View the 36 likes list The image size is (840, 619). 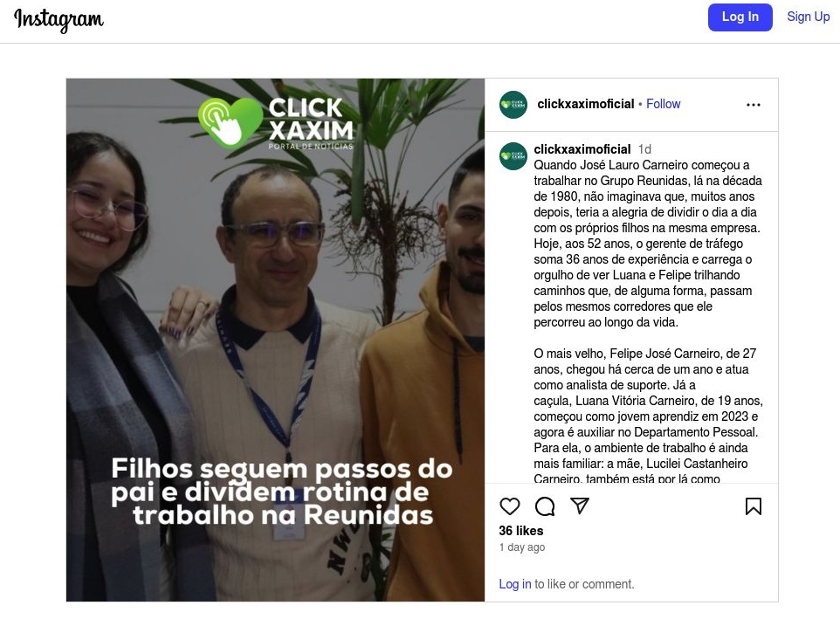520,531
